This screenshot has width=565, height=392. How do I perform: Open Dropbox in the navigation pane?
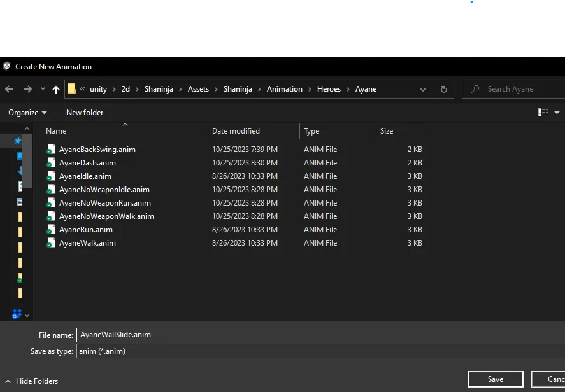17,314
